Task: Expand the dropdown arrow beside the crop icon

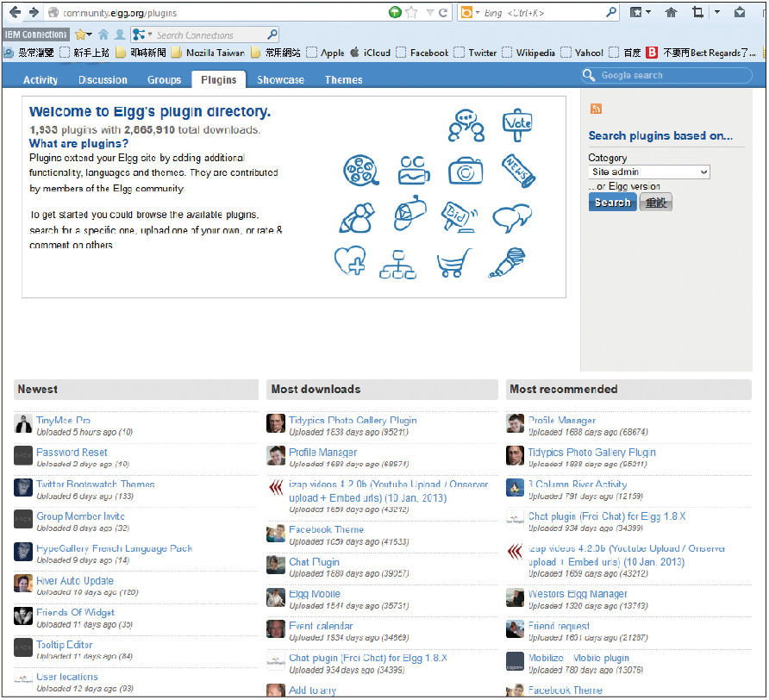Action: coord(717,12)
